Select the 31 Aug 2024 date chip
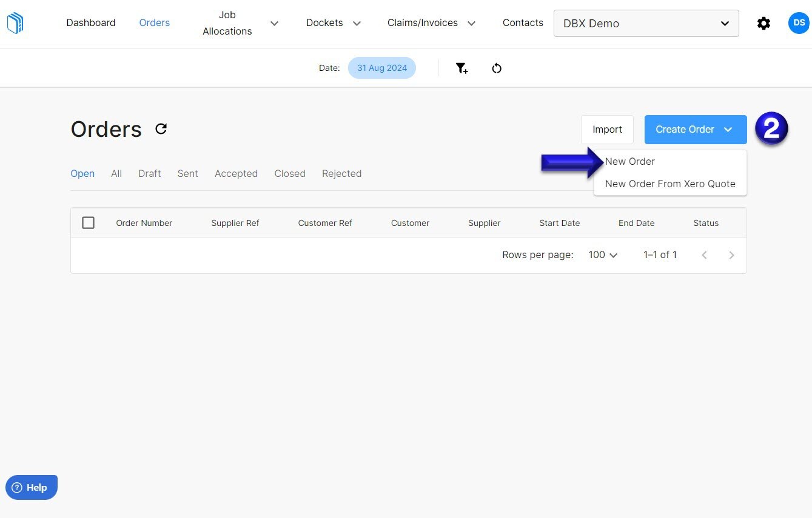Image resolution: width=812 pixels, height=518 pixels. (382, 68)
